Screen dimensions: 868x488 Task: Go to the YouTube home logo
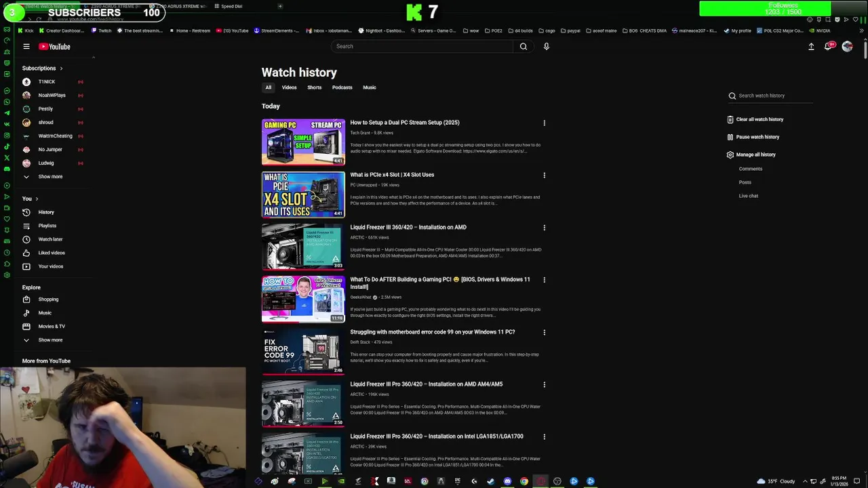coord(54,47)
